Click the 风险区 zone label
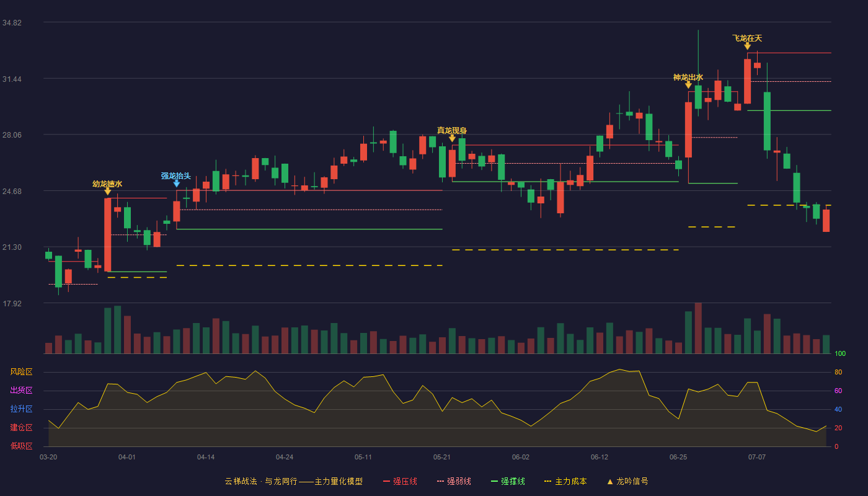Image resolution: width=868 pixels, height=496 pixels. (x=21, y=372)
